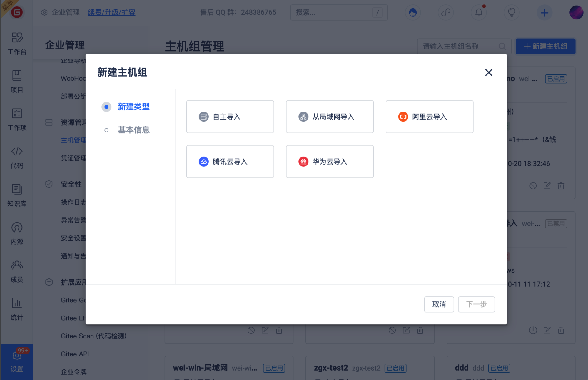The width and height of the screenshot is (588, 380).
Task: Open 凭证管理 in the settings menu
Action: (x=73, y=158)
